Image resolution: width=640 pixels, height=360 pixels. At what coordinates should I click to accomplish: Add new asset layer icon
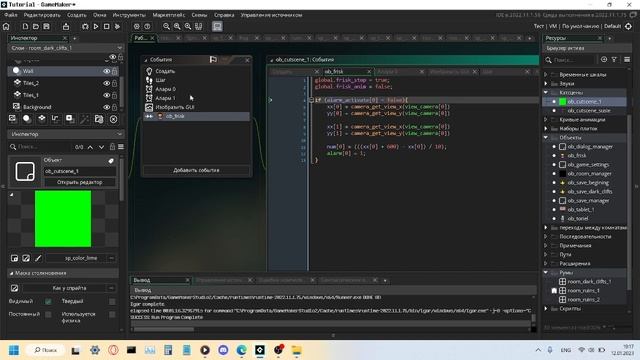pyautogui.click(x=70, y=119)
